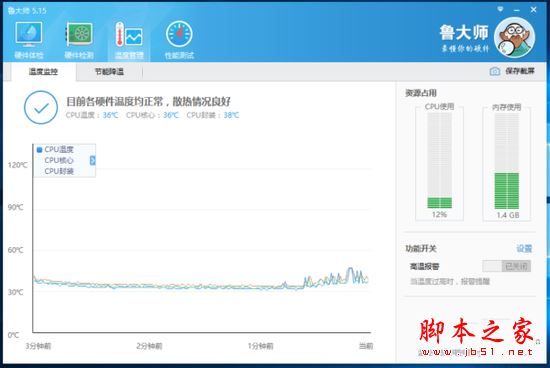Click the CPU封装 38℃ reading

click(x=213, y=115)
